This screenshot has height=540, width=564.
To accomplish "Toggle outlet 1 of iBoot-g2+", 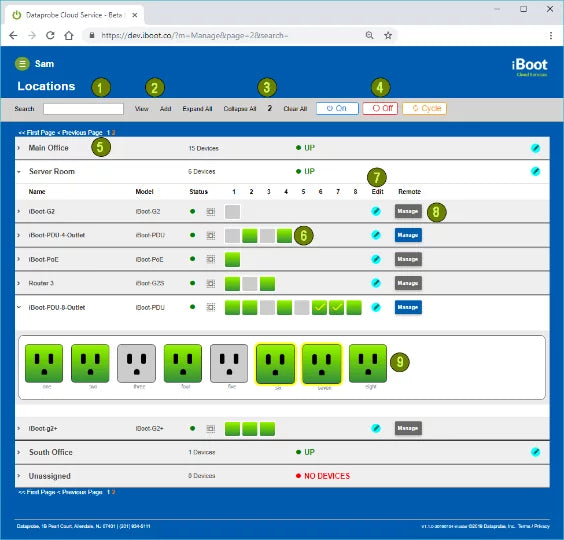I will point(232,429).
